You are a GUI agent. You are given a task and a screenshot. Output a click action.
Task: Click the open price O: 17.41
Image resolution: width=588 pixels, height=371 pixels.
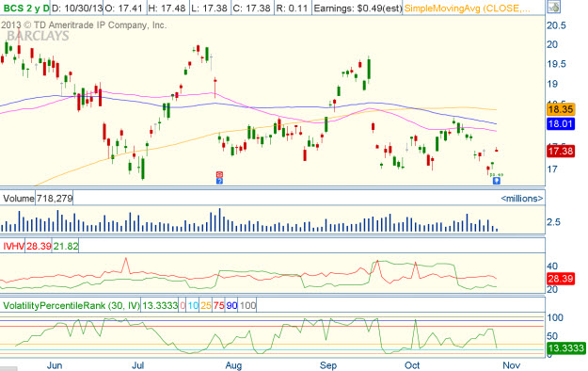123,8
